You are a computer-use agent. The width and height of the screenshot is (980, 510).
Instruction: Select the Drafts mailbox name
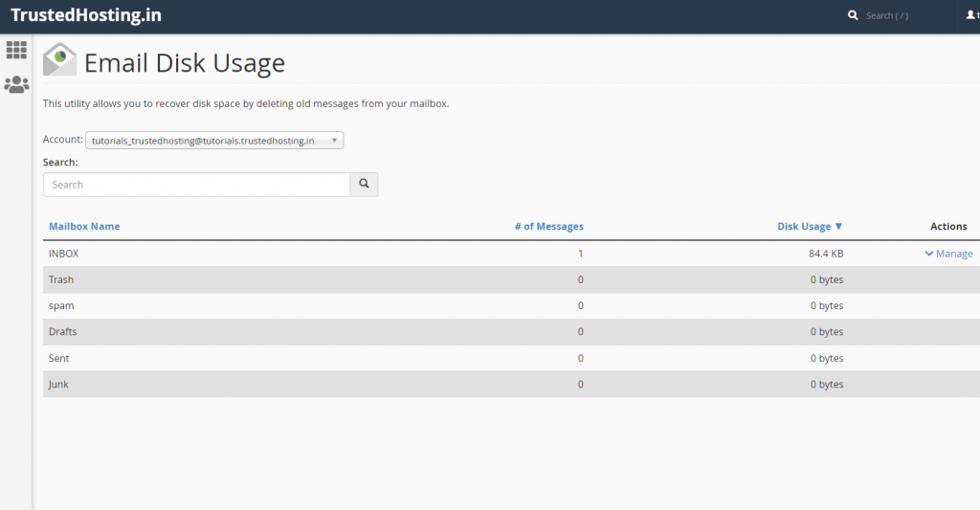(x=62, y=331)
